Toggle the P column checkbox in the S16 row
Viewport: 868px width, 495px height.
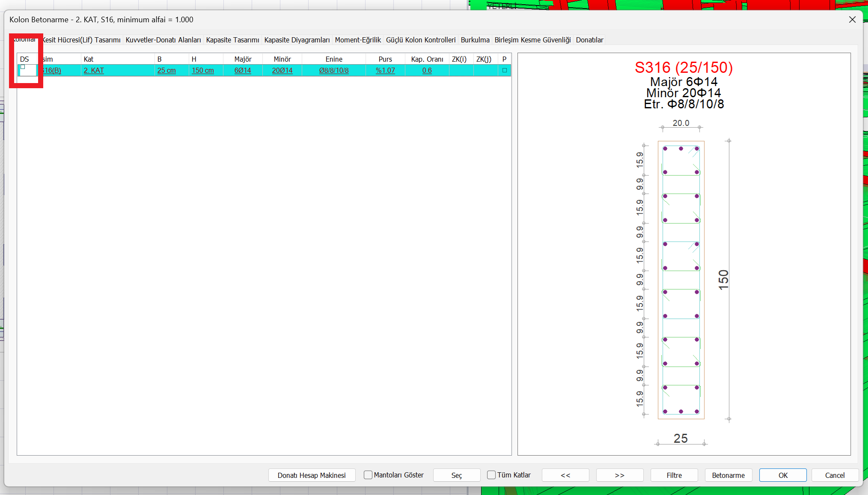504,70
